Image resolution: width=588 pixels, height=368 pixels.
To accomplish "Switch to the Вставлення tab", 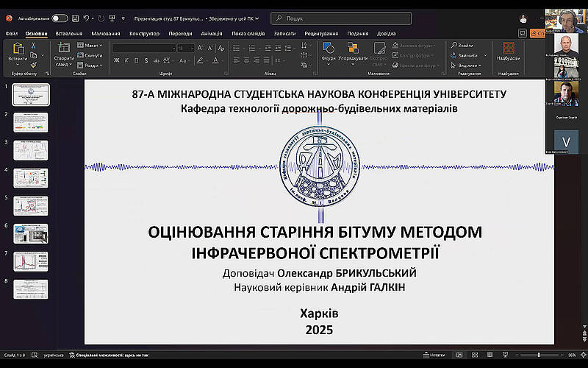I will coord(68,33).
